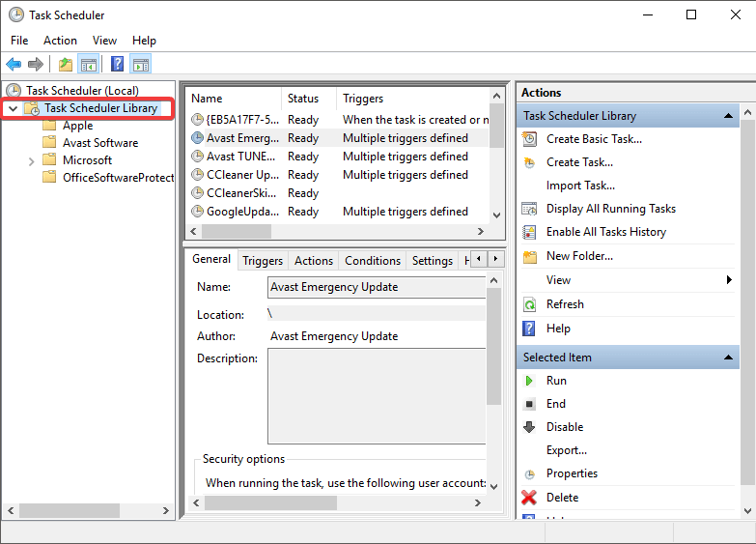Click the clock icon of Avast TUNE... task

tap(197, 156)
